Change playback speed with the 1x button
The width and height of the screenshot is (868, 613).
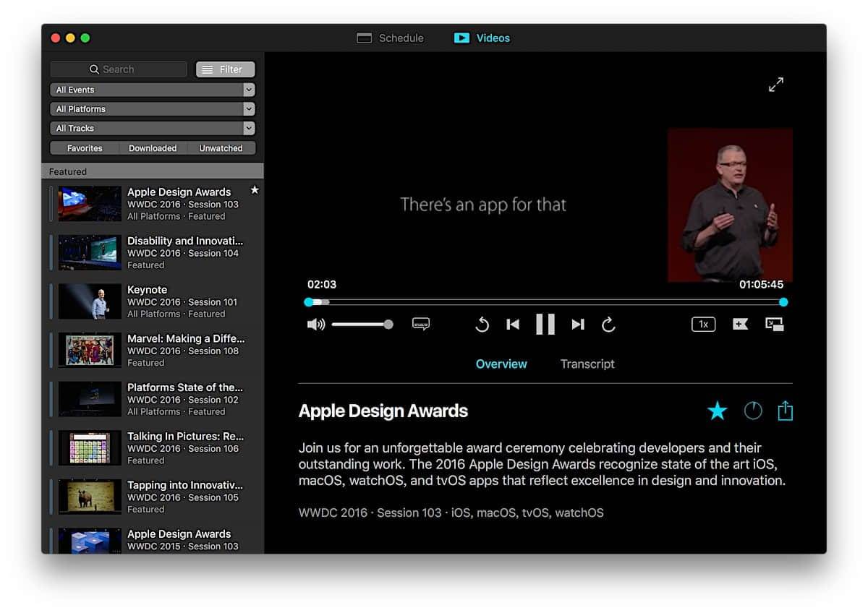pos(703,325)
